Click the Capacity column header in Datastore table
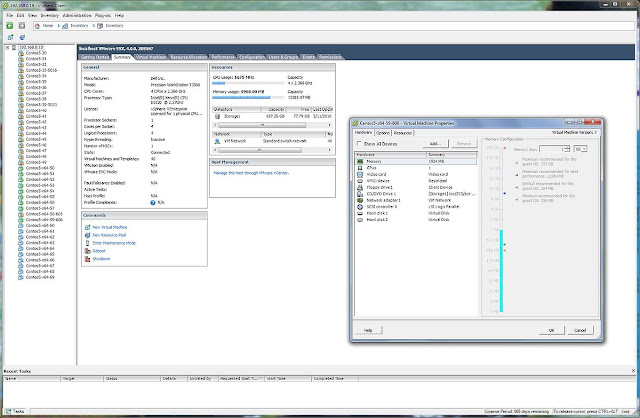This screenshot has height=418, width=640. pyautogui.click(x=273, y=109)
